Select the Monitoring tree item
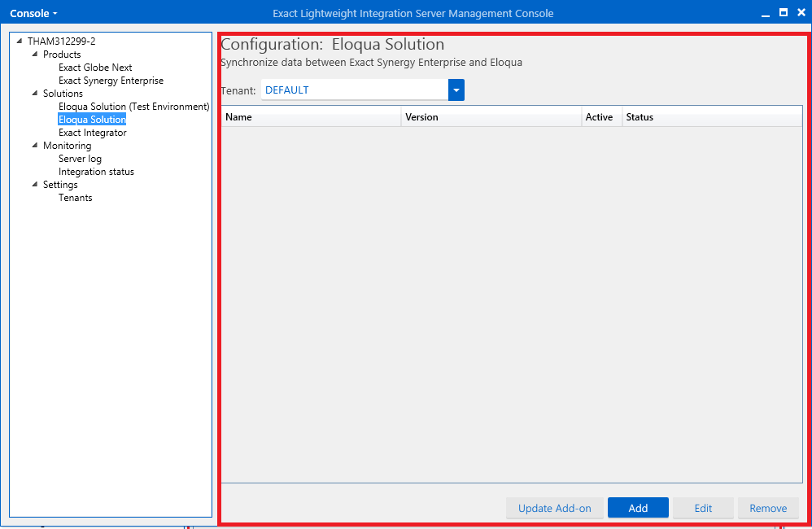Screen dimensions: 812x529 coord(67,146)
